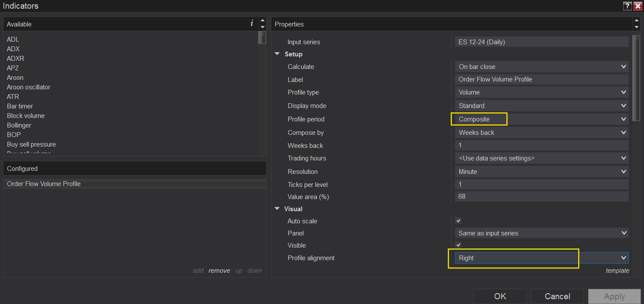Click the Properties panel scrollbar

tap(636, 78)
